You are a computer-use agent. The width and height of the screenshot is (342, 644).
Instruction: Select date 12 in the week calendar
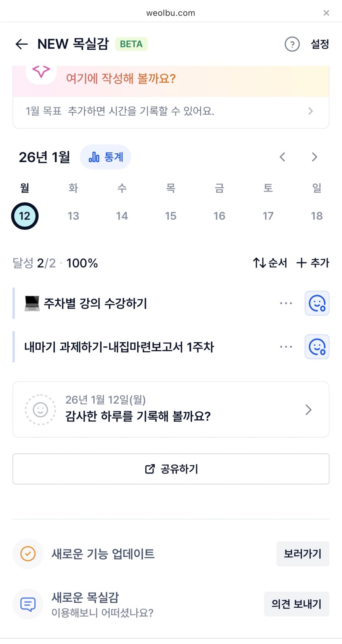click(25, 216)
